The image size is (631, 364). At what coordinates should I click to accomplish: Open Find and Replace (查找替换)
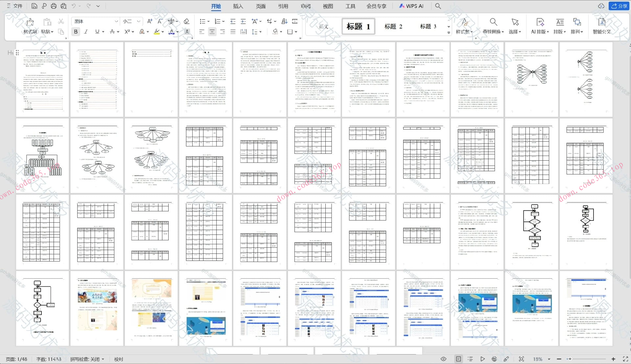493,22
